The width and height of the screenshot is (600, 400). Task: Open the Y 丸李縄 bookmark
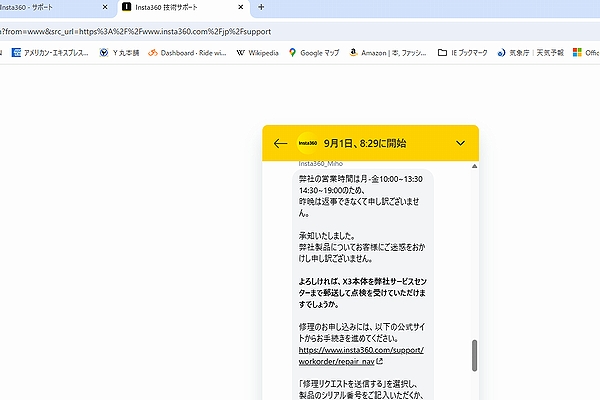pyautogui.click(x=125, y=53)
